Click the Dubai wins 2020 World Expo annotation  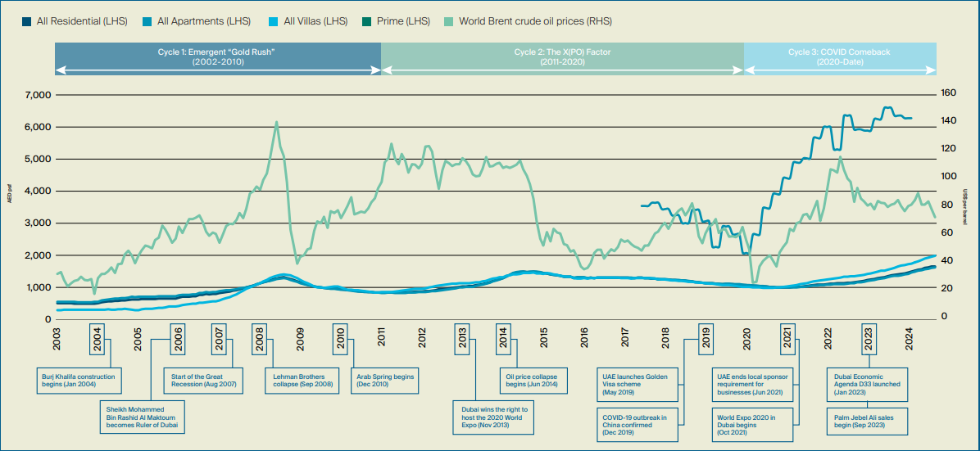pyautogui.click(x=493, y=417)
